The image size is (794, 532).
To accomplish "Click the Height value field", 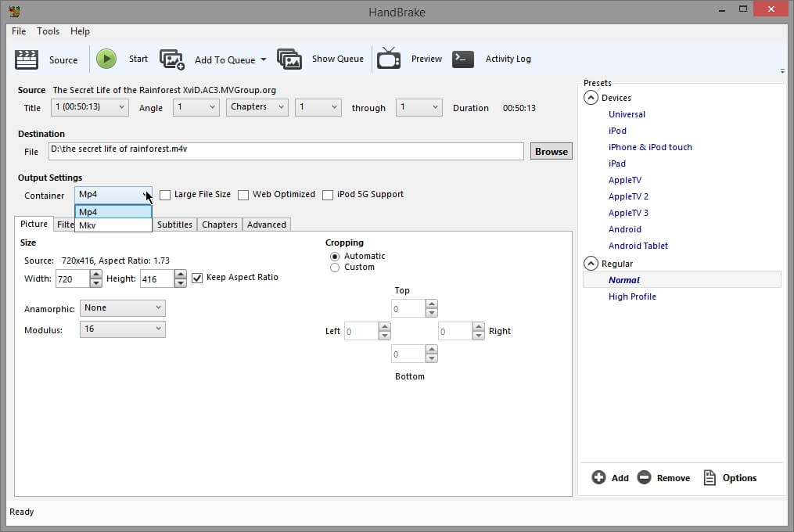I will tap(157, 279).
